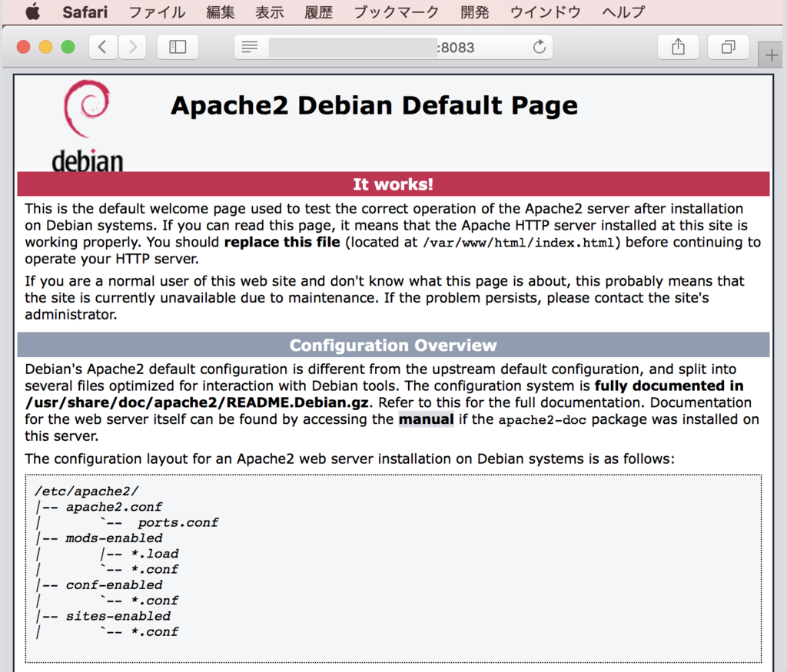Click conf-enabled in the tree listing
The image size is (787, 672).
114,584
